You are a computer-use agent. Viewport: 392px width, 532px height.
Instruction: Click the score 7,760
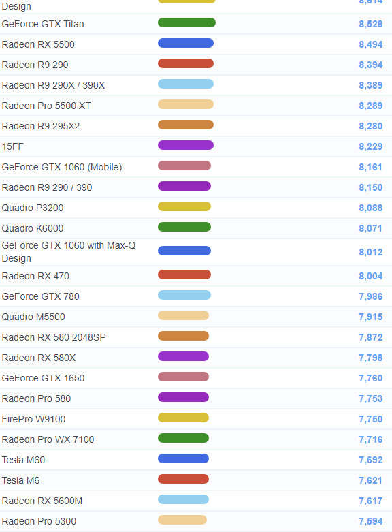371,378
